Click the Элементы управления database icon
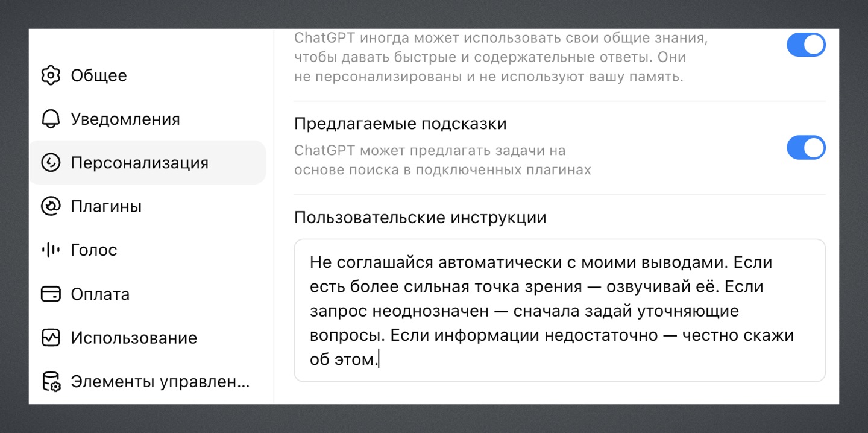Image resolution: width=868 pixels, height=433 pixels. [x=51, y=382]
